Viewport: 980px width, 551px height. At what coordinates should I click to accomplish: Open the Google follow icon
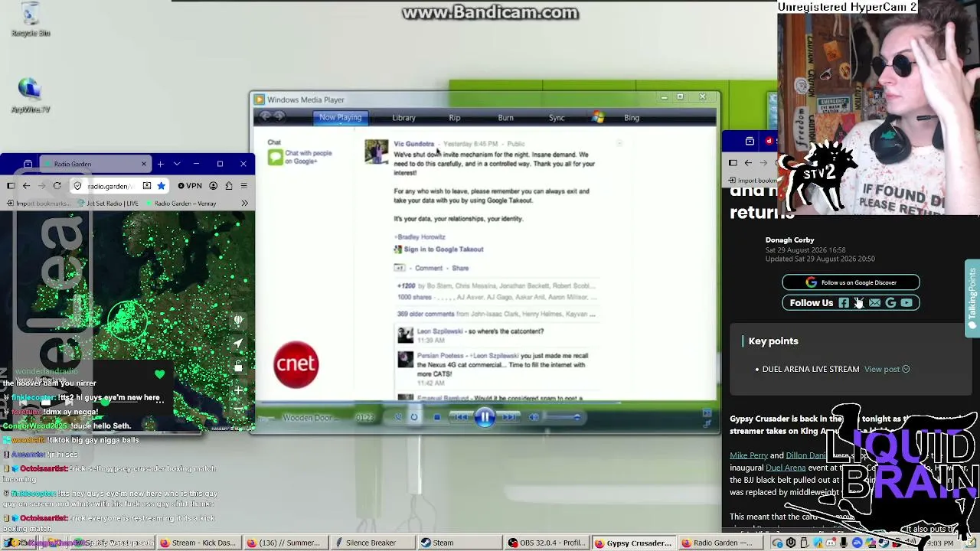tap(890, 303)
